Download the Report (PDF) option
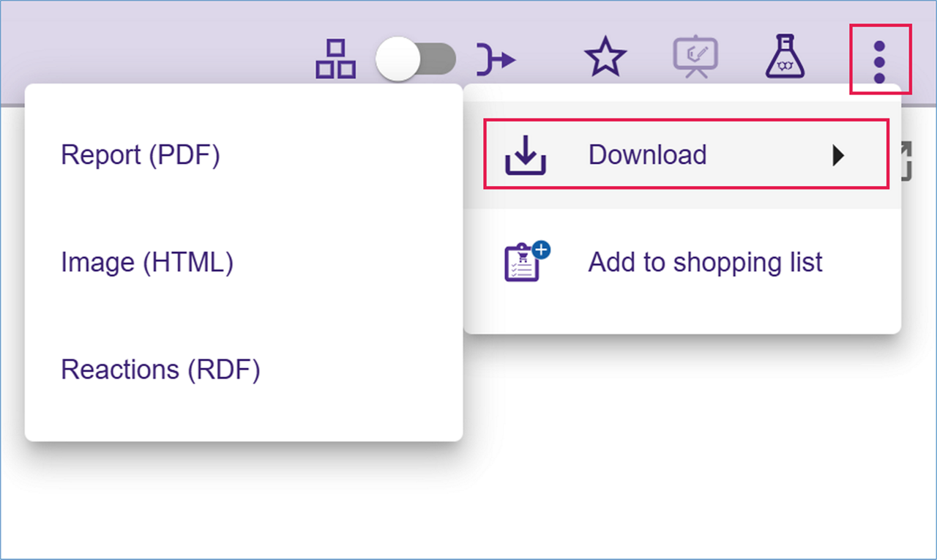The image size is (937, 560). tap(141, 155)
